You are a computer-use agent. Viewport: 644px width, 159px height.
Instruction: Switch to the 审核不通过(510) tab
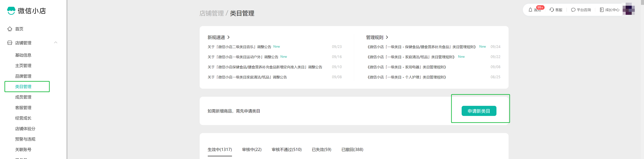pyautogui.click(x=287, y=150)
